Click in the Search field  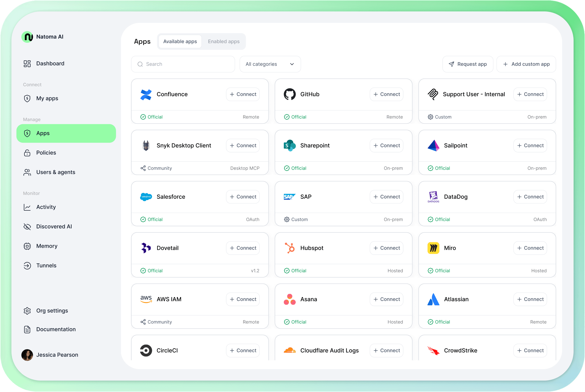(183, 64)
